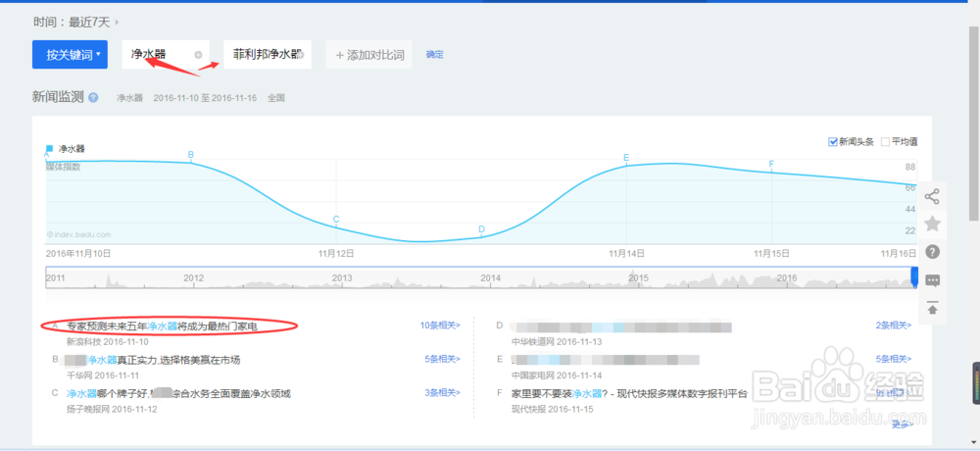This screenshot has width=980, height=451.
Task: Clear the 菲利邦净水器 keyword with its circle icon
Action: [301, 55]
